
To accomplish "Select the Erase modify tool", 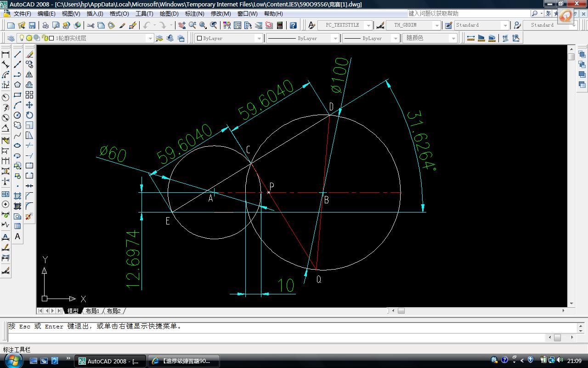I will click(x=29, y=54).
